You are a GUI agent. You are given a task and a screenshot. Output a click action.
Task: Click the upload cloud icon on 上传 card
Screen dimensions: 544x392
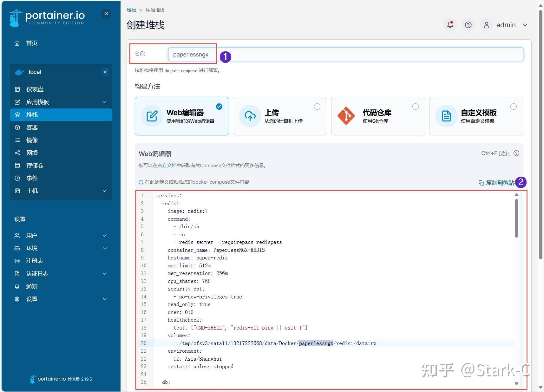[250, 116]
